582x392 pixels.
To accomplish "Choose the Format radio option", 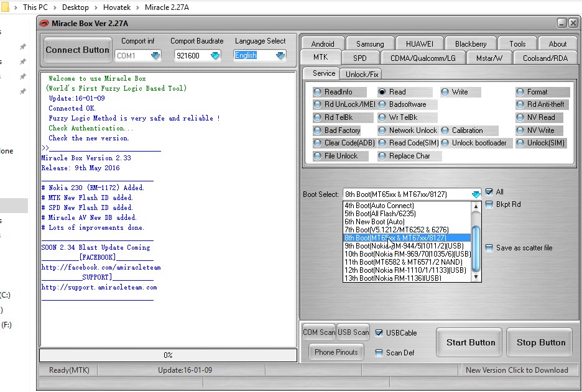I will (x=542, y=92).
